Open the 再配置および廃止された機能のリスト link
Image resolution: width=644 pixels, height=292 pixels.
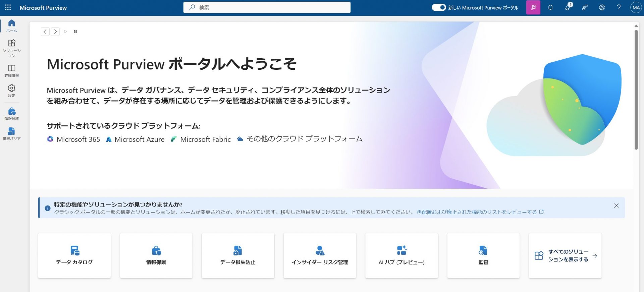pos(477,212)
